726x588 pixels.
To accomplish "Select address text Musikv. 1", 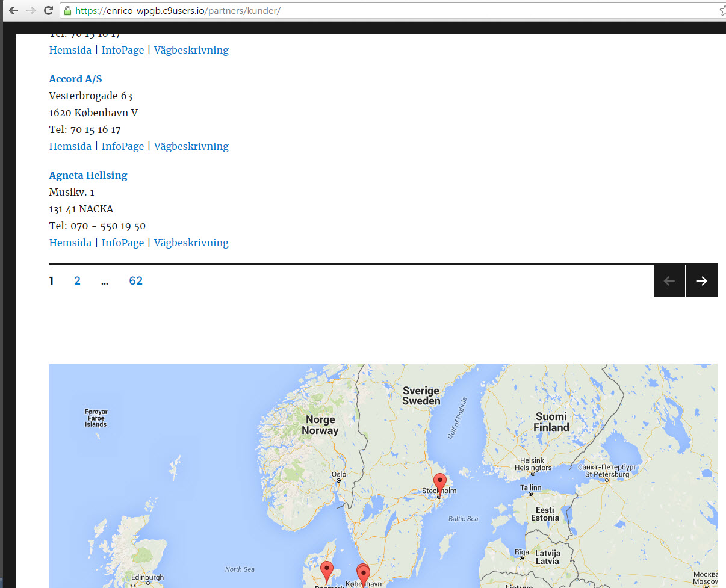I will point(72,192).
